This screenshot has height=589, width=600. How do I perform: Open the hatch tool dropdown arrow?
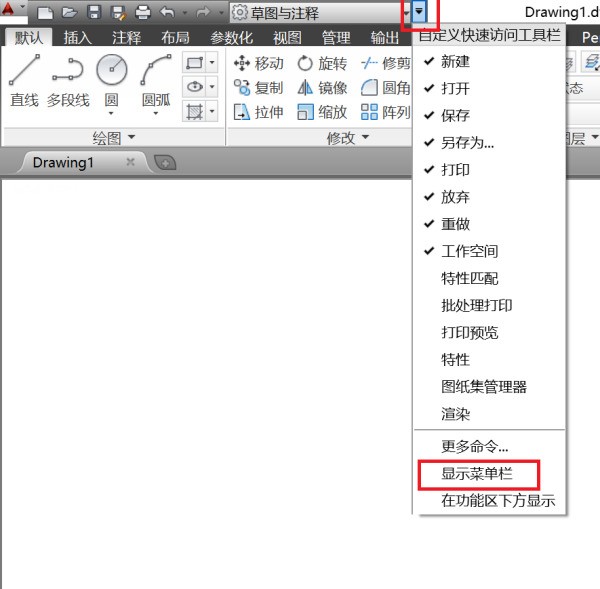[212, 111]
